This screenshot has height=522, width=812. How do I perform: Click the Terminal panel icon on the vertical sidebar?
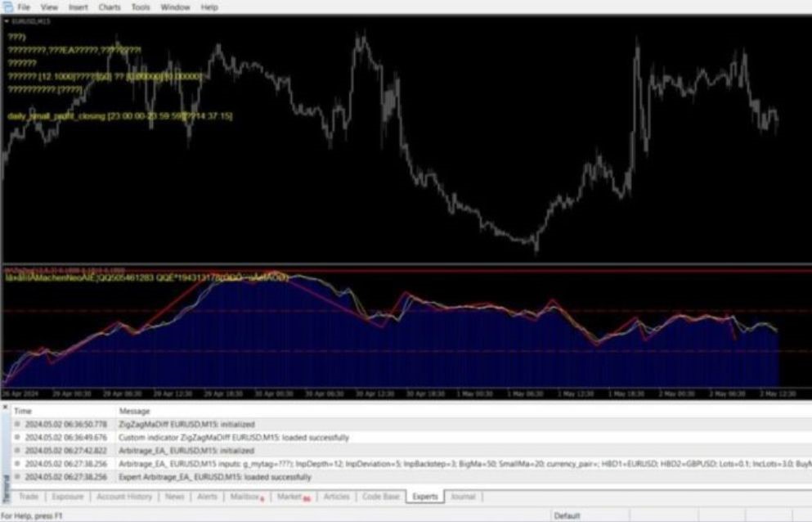coord(7,483)
